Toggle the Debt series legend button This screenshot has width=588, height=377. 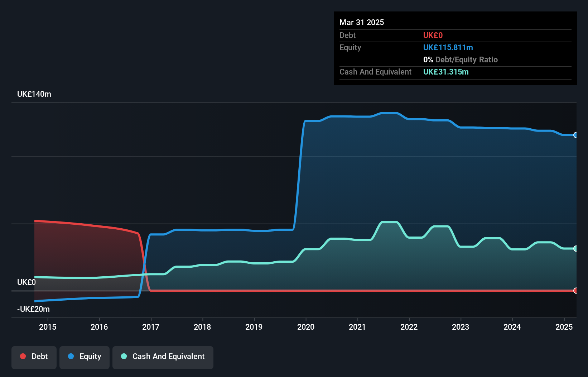click(34, 357)
